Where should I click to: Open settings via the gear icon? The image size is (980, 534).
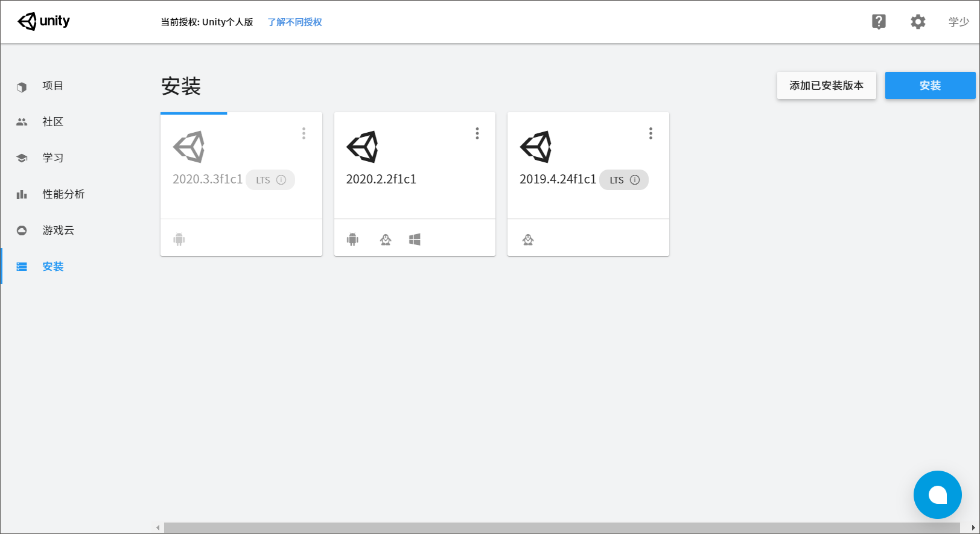(x=918, y=22)
